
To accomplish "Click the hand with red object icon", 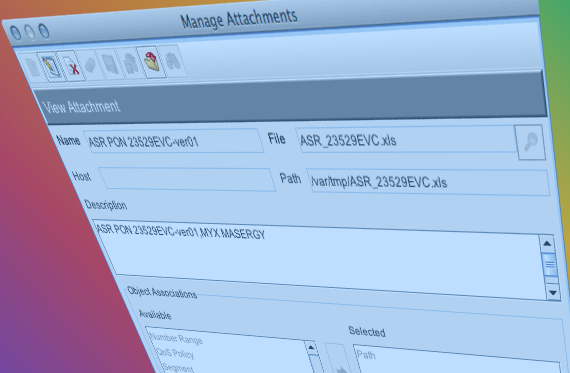I will [152, 62].
